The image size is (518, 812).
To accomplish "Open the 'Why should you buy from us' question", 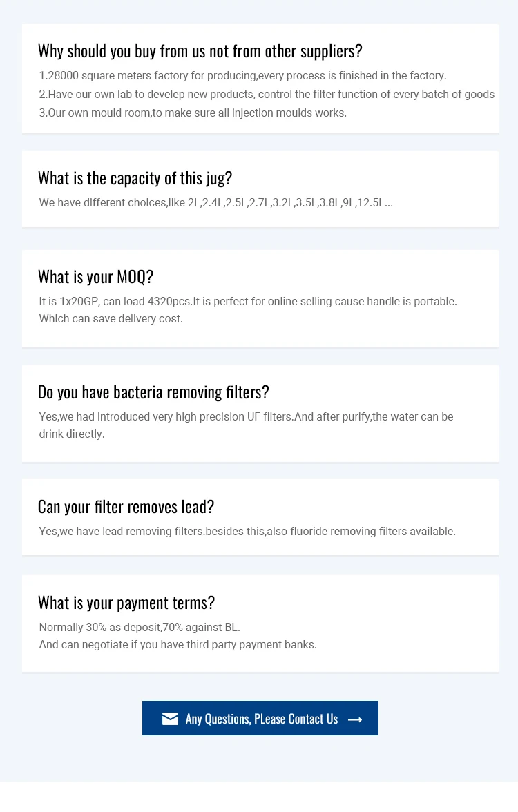I will click(x=200, y=50).
